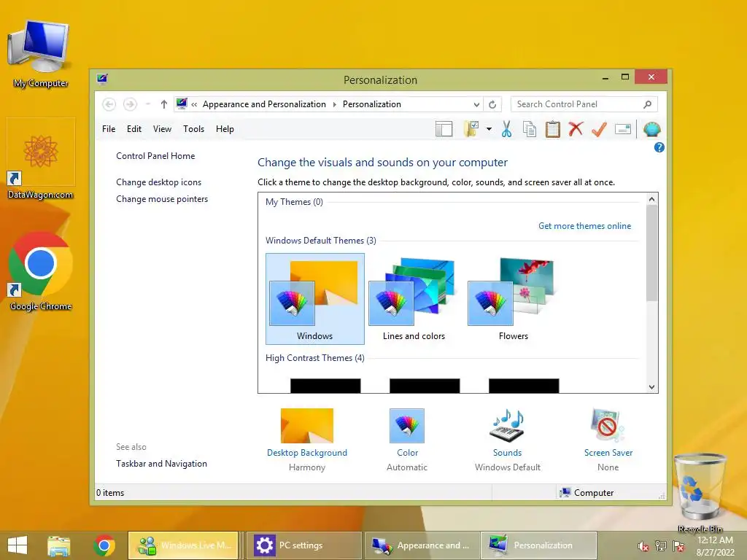Open Action Center flag tray icon
This screenshot has height=560, width=747.
[x=678, y=546]
